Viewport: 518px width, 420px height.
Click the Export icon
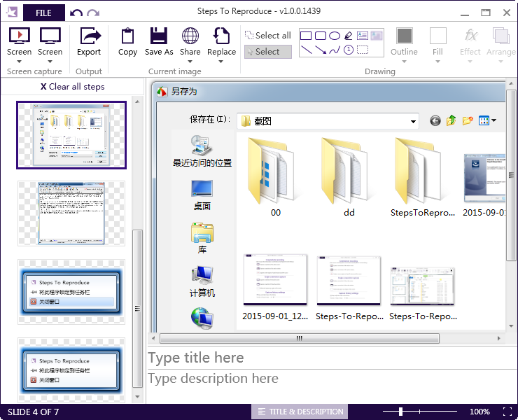coord(90,36)
